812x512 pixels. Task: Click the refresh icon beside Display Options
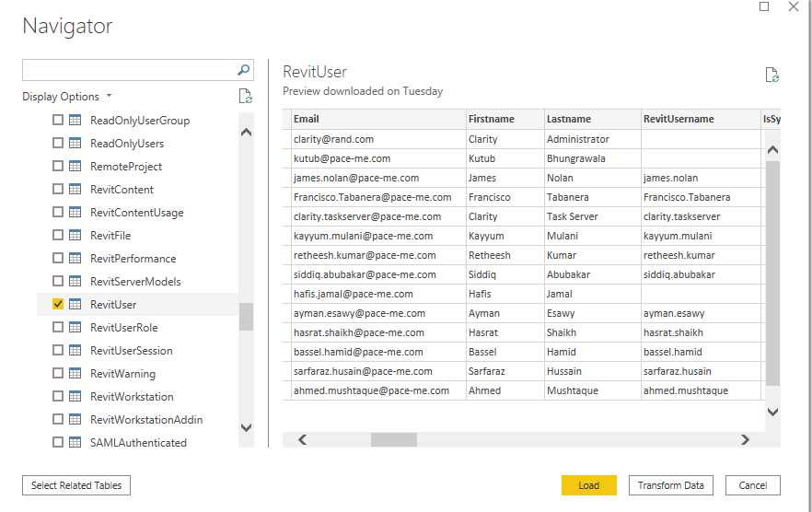(x=245, y=97)
